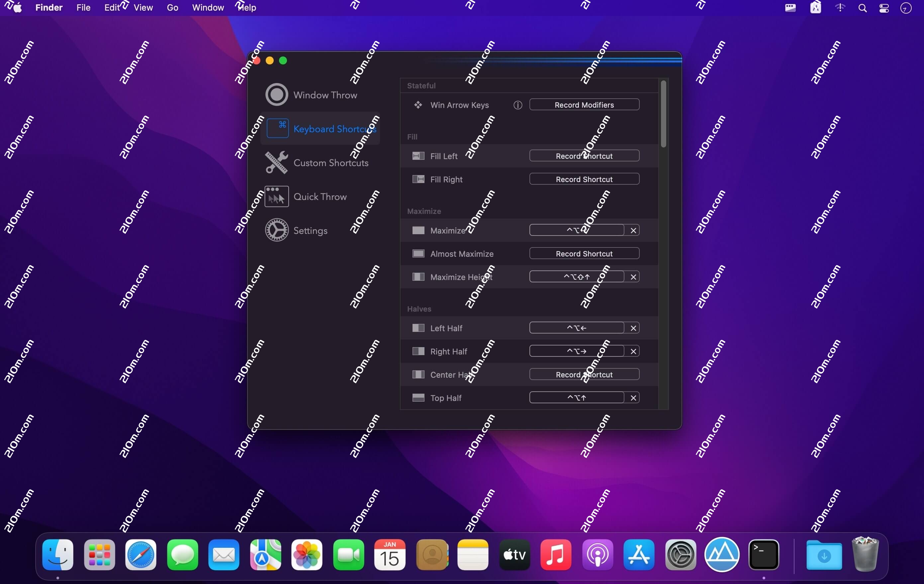The image size is (924, 584).
Task: Toggle the Fill Left layout preview checkbox
Action: click(x=418, y=156)
